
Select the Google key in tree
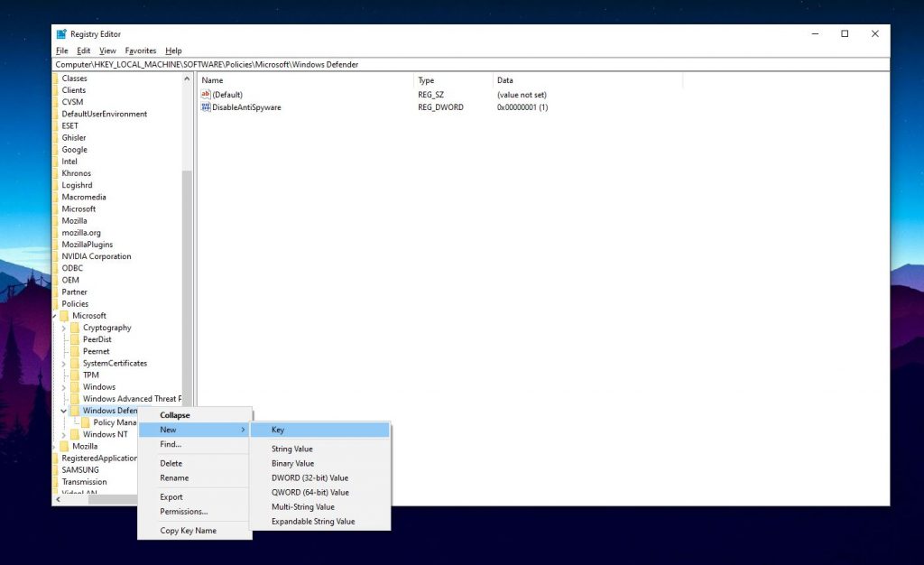[x=74, y=150]
